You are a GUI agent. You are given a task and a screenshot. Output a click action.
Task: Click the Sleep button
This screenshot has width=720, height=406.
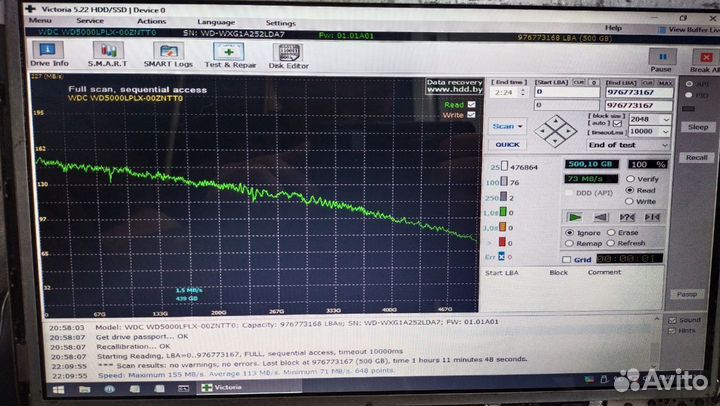click(x=697, y=127)
